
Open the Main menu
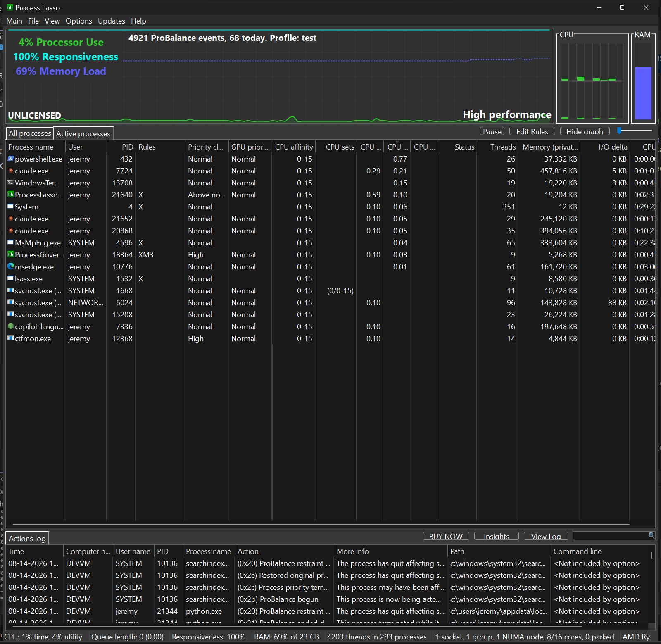point(14,21)
